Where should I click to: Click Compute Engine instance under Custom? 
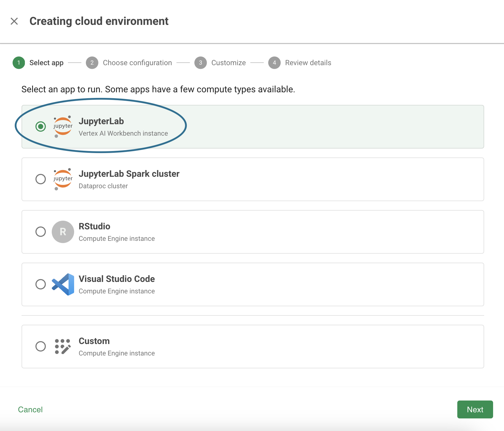click(117, 353)
